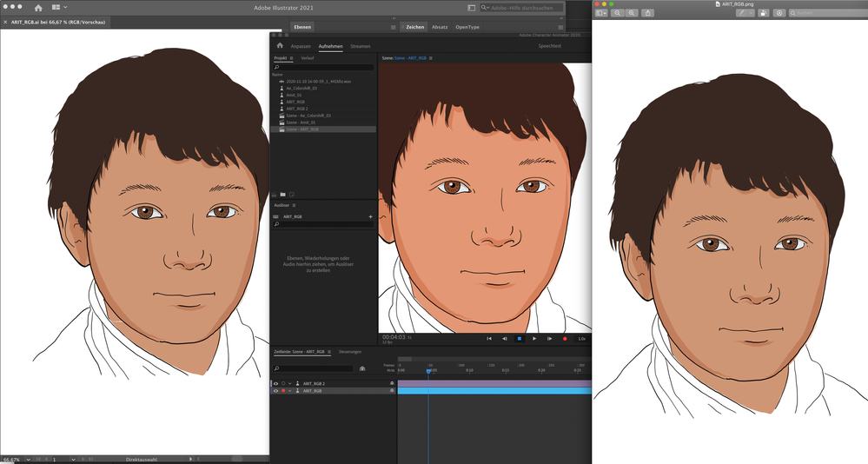Click the zoom out icon in Preview toolbar
This screenshot has height=464, width=868.
tap(618, 13)
